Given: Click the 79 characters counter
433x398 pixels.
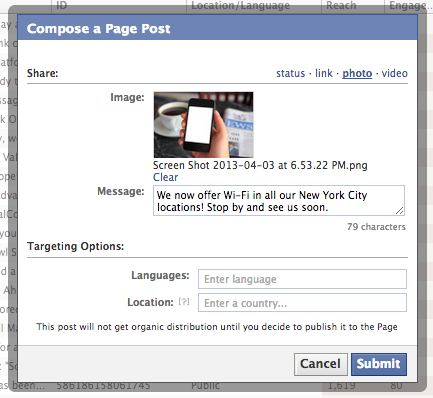Looking at the screenshot, I should point(376,227).
